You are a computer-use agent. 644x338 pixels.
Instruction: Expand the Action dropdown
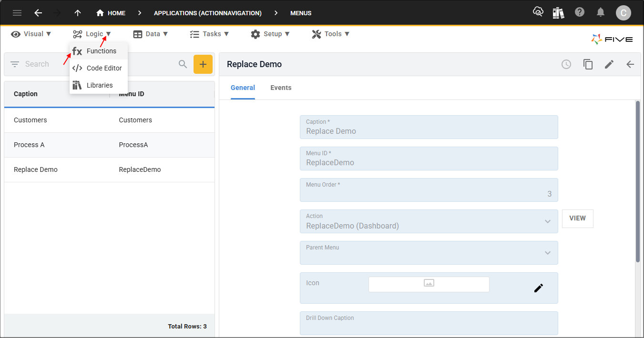[x=548, y=221]
